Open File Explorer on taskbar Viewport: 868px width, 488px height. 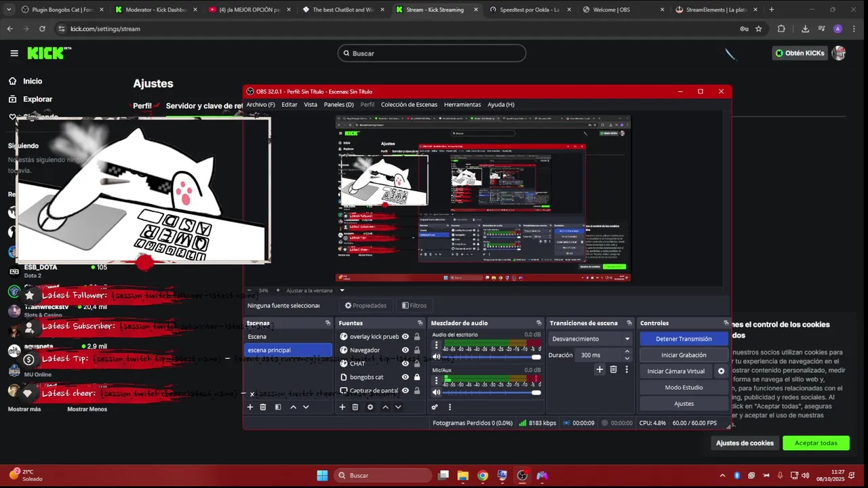462,475
